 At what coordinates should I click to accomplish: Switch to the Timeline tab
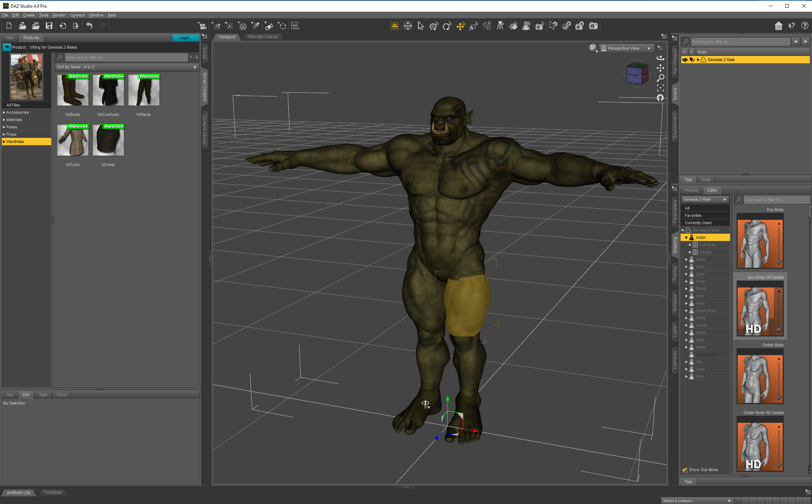(x=53, y=493)
